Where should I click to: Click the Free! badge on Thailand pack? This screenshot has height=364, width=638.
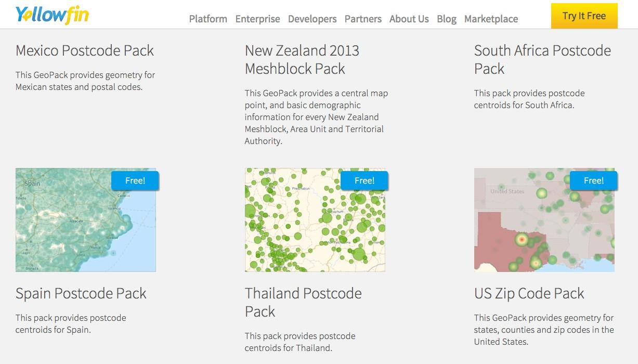[364, 180]
